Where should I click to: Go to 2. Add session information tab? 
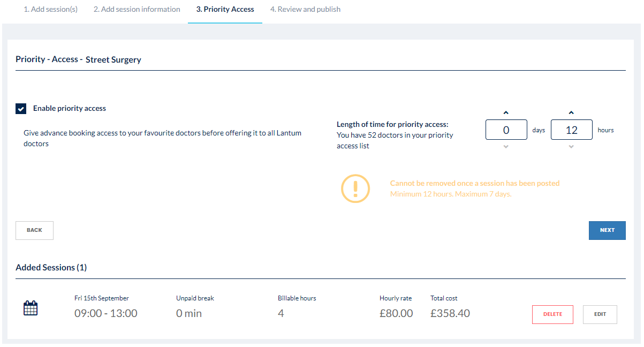137,9
